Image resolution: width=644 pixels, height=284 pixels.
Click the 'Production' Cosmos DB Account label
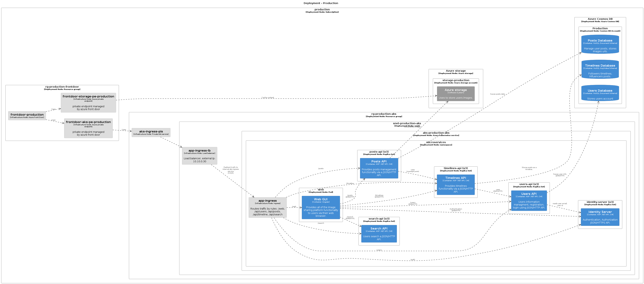(x=600, y=29)
